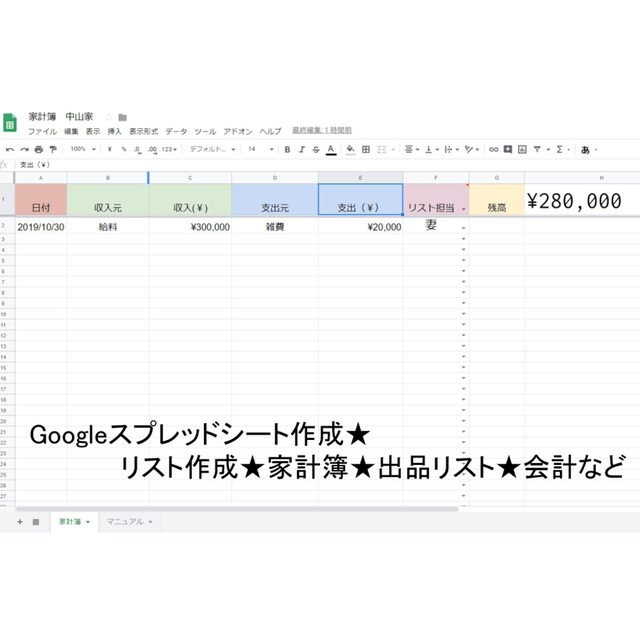Insert a chart with the chart icon
This screenshot has height=640, width=640.
point(522,149)
